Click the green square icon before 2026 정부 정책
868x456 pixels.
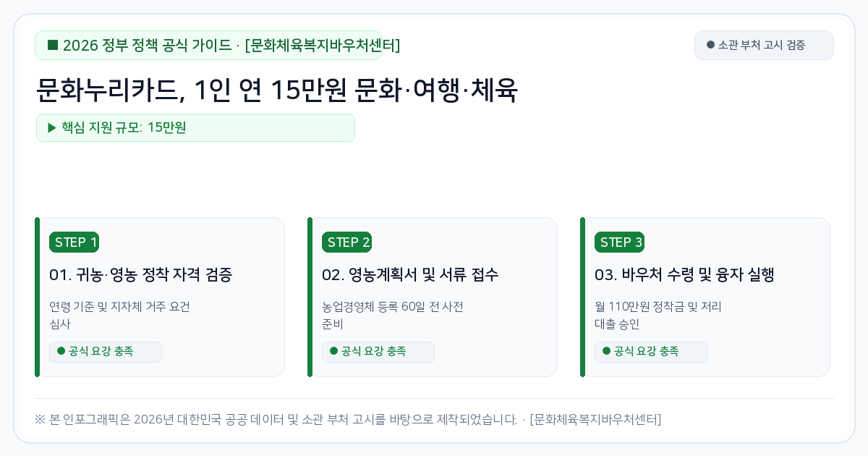[x=53, y=45]
